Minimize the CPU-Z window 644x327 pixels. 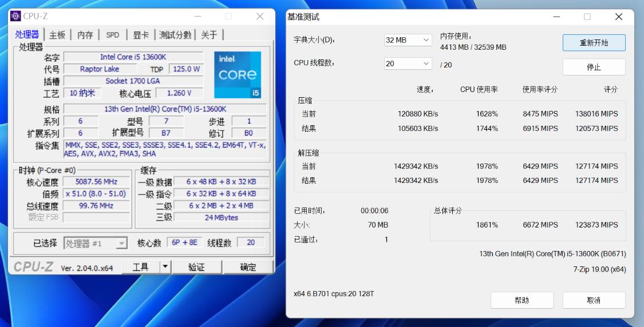197,16
